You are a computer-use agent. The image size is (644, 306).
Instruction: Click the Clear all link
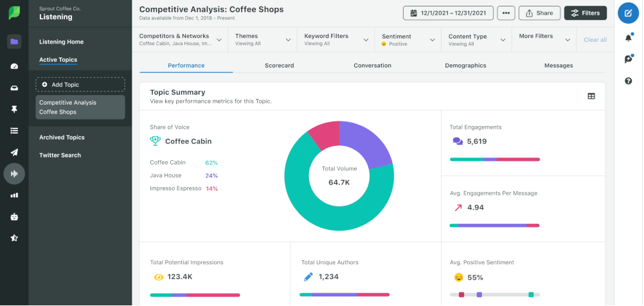point(595,39)
